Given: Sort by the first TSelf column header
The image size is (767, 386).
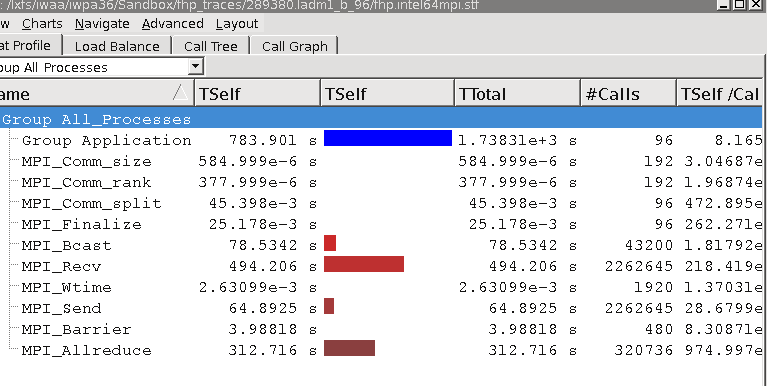Looking at the screenshot, I should 257,93.
